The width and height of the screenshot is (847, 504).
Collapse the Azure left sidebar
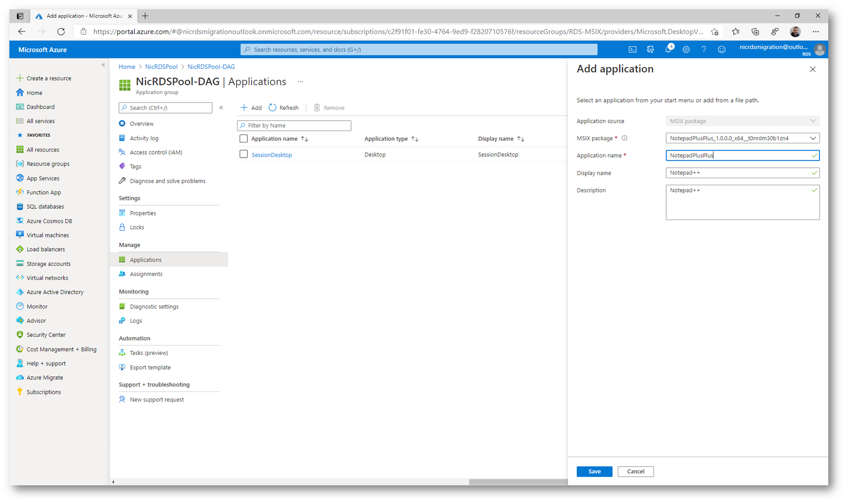point(103,65)
